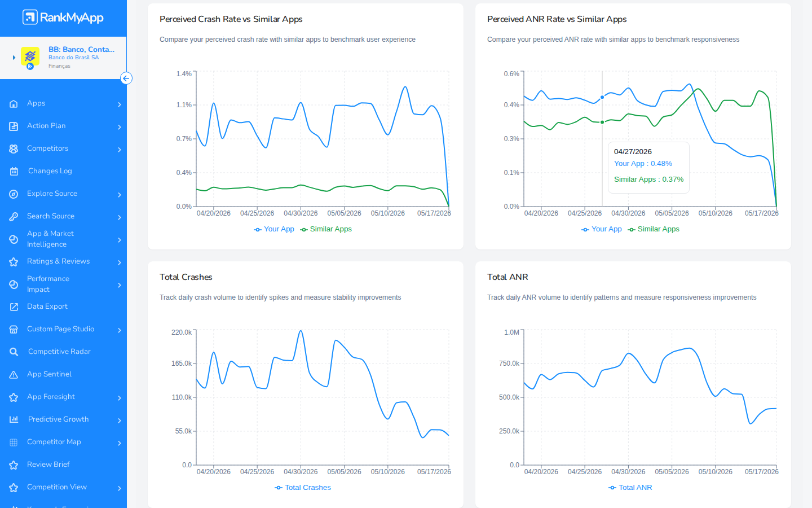The height and width of the screenshot is (508, 812).
Task: Expand the app selector triangle beside BB Banco
Action: pos(14,58)
